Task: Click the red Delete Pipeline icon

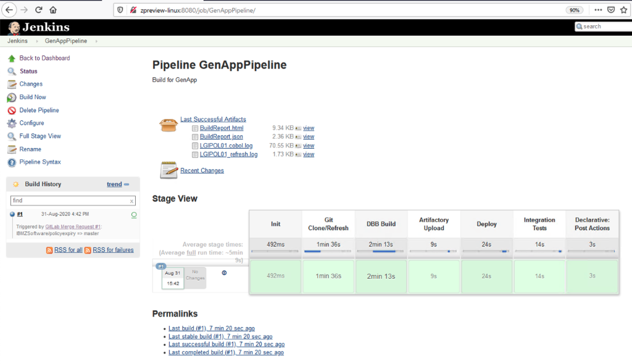Action: tap(12, 110)
